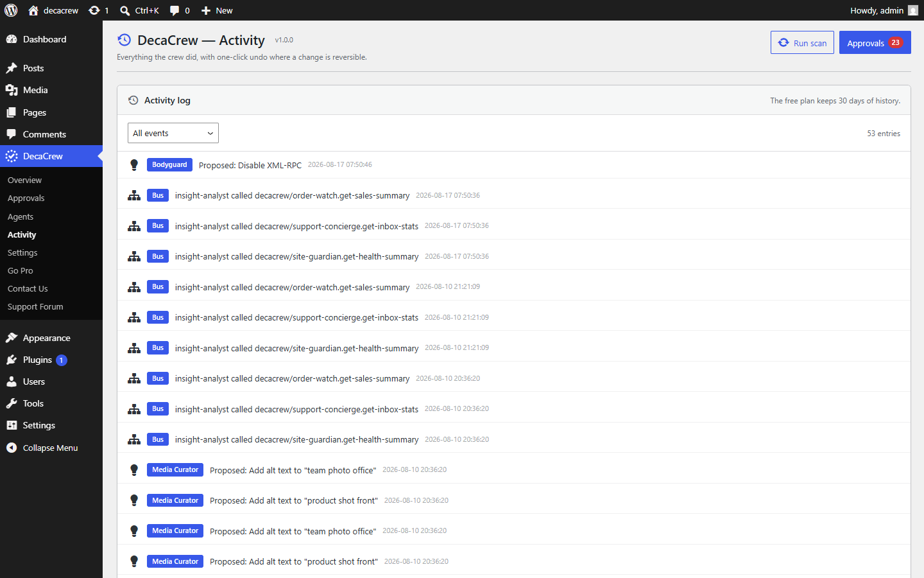Viewport: 924px width, 578px height.
Task: Click the Tools wrench icon
Action: point(12,403)
